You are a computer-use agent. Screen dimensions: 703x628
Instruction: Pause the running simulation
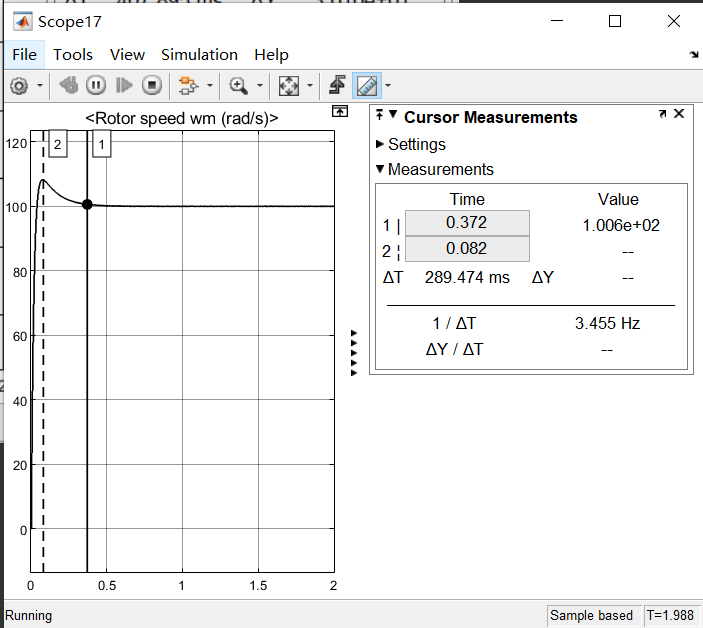point(96,85)
